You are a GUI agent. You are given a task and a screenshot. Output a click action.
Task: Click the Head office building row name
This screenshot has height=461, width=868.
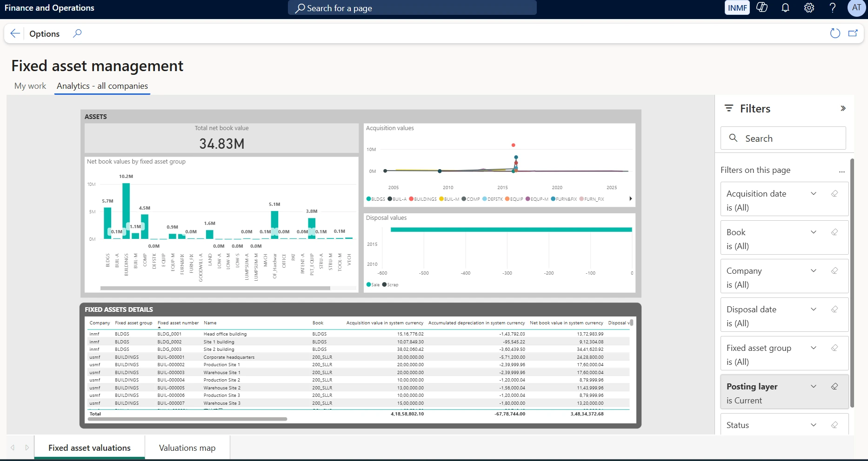225,334
